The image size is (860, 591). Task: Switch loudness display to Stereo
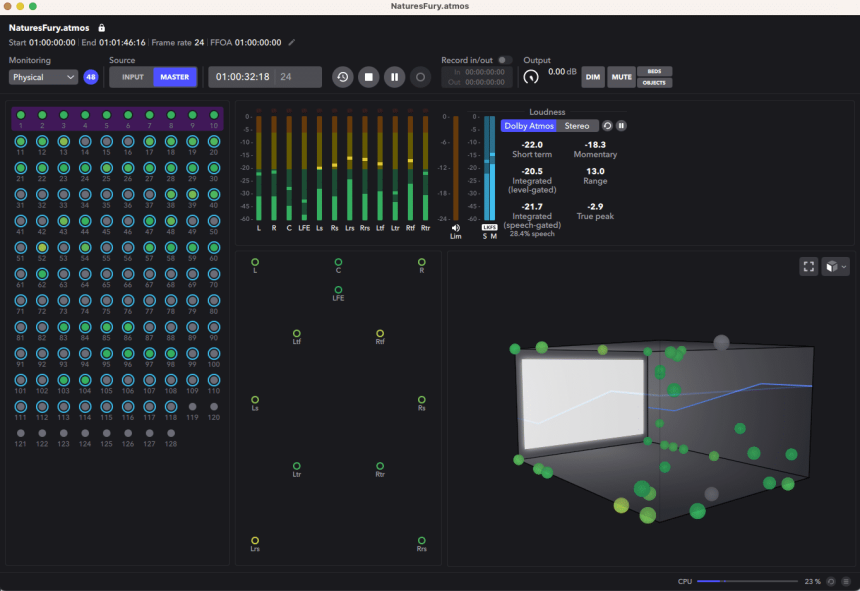(x=578, y=125)
